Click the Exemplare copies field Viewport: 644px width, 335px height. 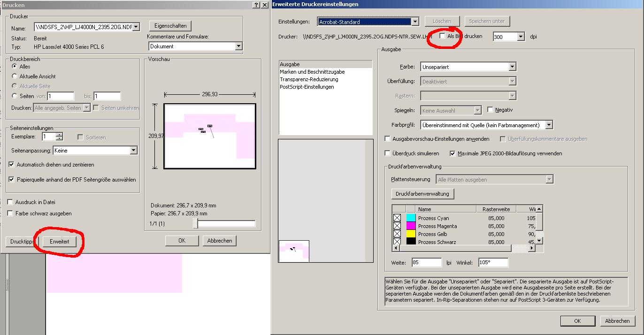click(49, 137)
